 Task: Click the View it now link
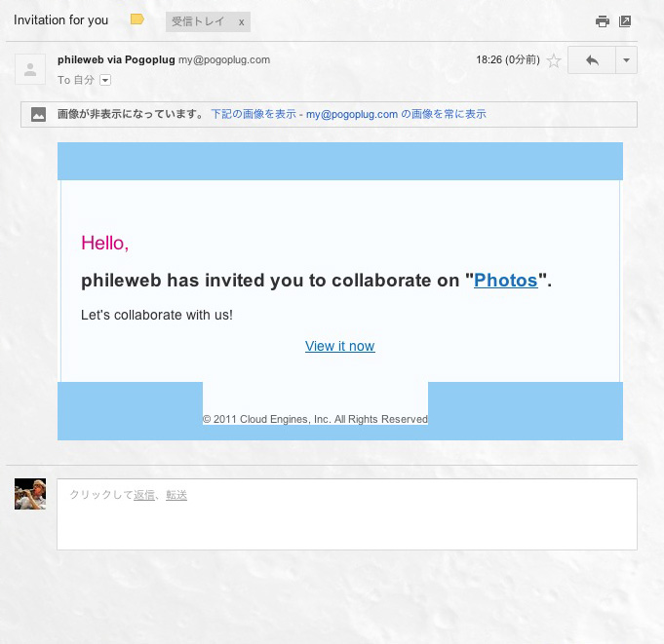point(339,346)
